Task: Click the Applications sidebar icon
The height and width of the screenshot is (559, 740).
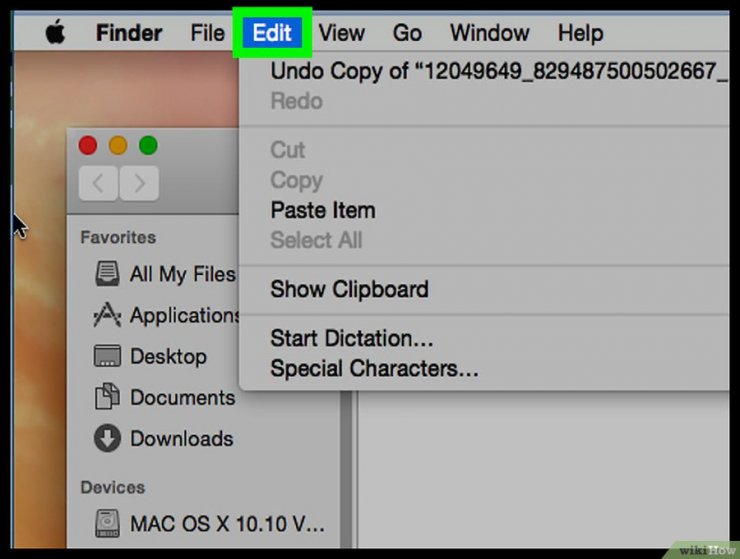Action: click(x=107, y=315)
